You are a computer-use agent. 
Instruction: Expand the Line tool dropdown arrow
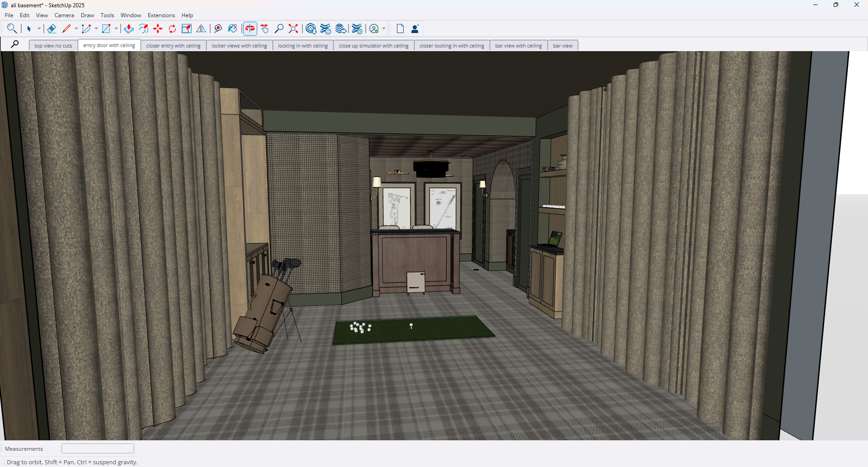click(76, 29)
